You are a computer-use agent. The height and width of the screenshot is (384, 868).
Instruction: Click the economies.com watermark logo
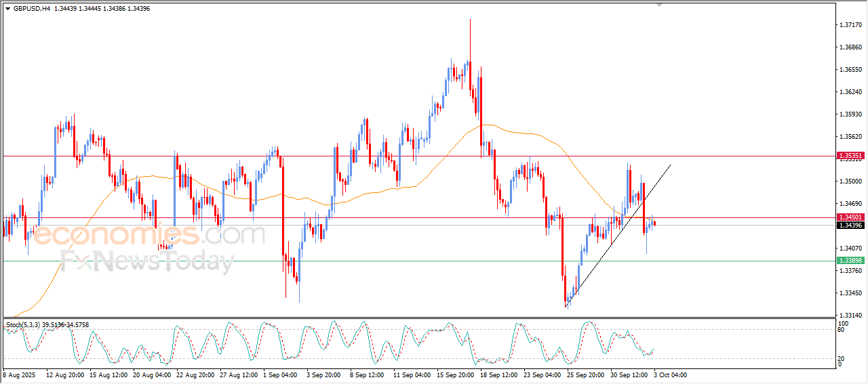coord(148,235)
